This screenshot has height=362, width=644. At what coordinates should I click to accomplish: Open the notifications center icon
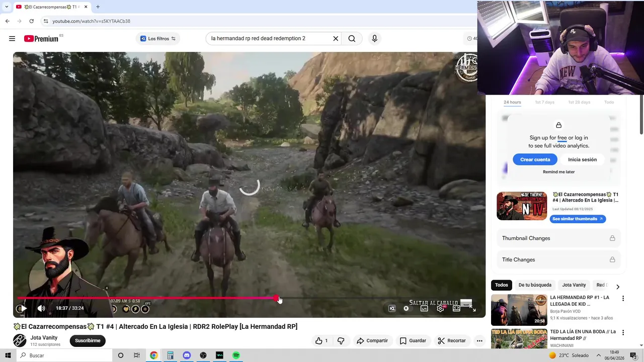pos(634,355)
